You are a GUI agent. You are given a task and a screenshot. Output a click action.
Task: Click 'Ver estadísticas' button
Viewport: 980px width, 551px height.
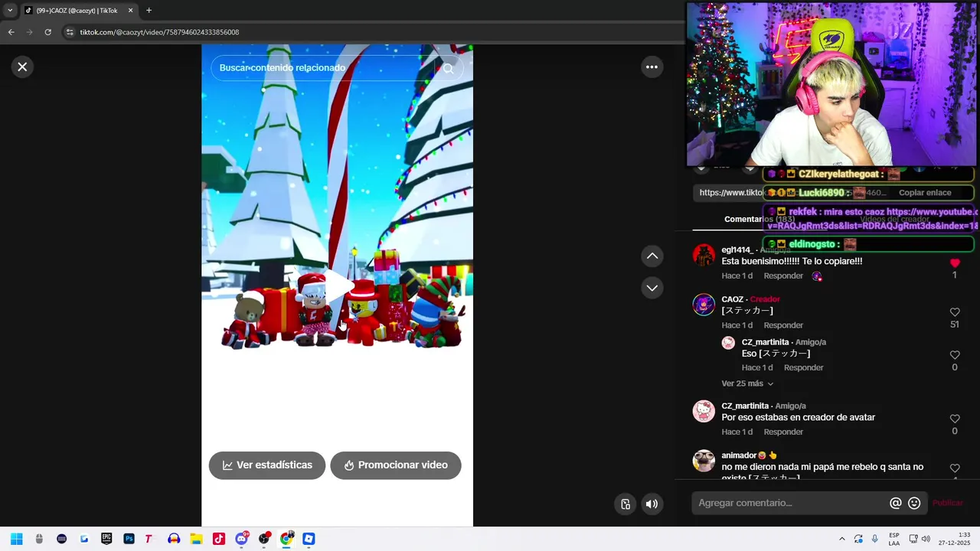[267, 465]
